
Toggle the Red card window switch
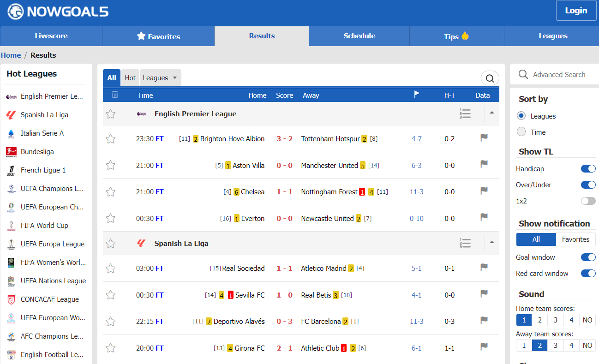tap(588, 274)
